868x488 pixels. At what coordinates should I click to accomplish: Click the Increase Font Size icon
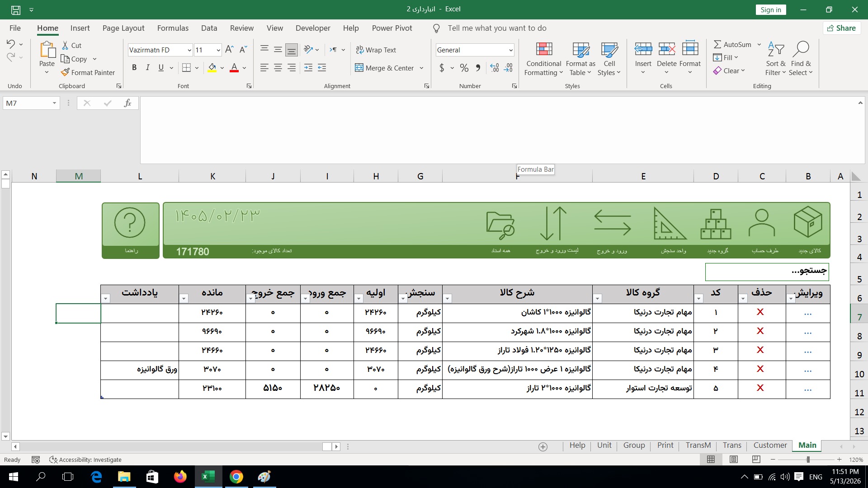point(229,50)
